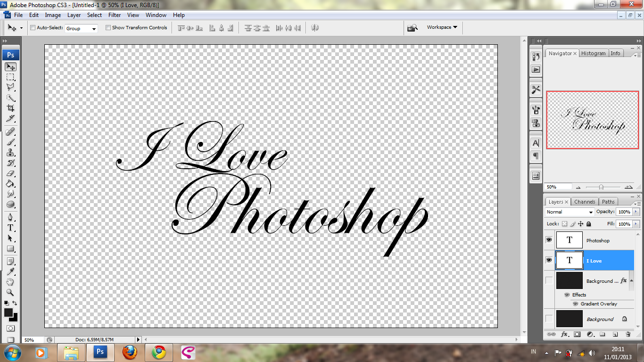This screenshot has width=644, height=362.
Task: Select the Pen tool
Action: [10, 217]
